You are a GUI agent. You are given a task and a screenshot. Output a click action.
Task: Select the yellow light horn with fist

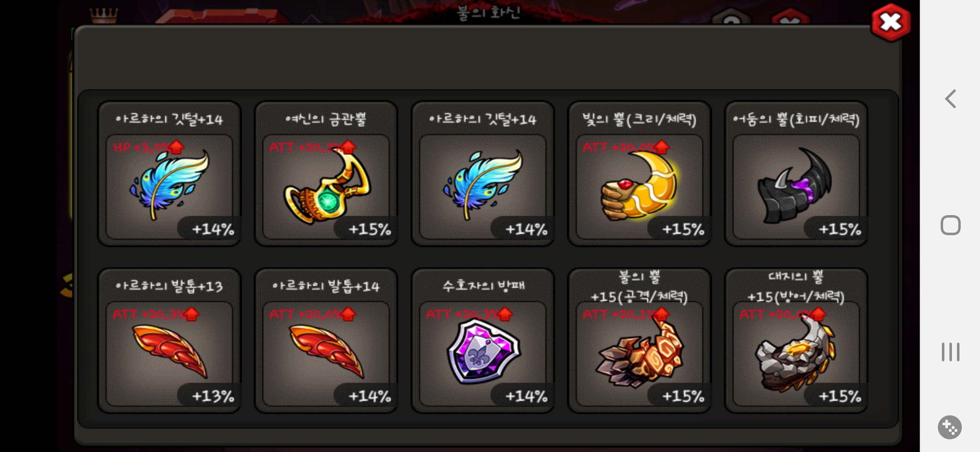point(639,174)
